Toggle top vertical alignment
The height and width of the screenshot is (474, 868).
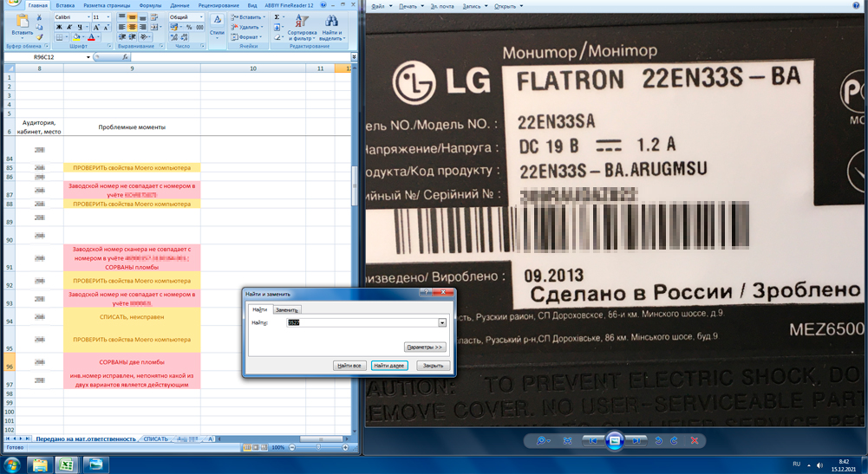tap(121, 17)
